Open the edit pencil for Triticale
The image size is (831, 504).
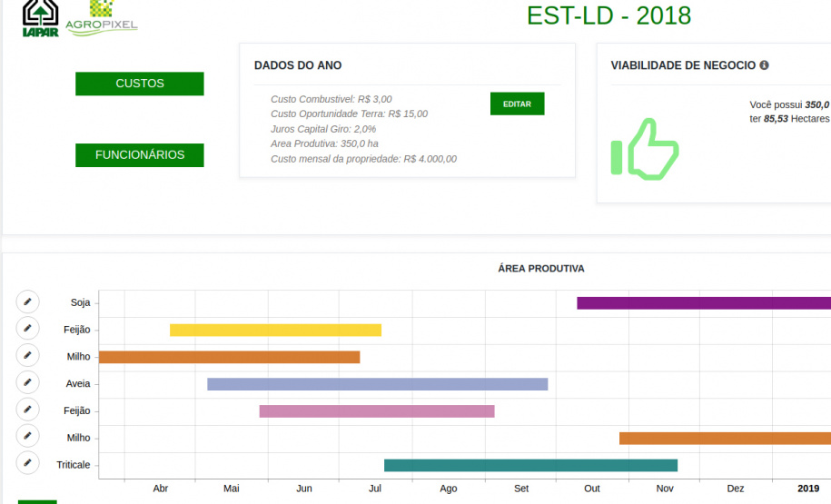27,463
